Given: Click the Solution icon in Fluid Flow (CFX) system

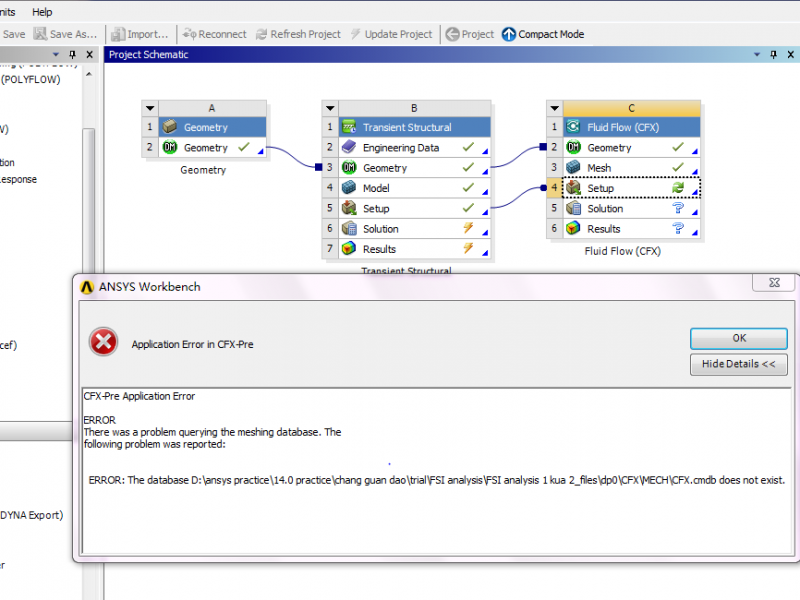Looking at the screenshot, I should pos(573,208).
